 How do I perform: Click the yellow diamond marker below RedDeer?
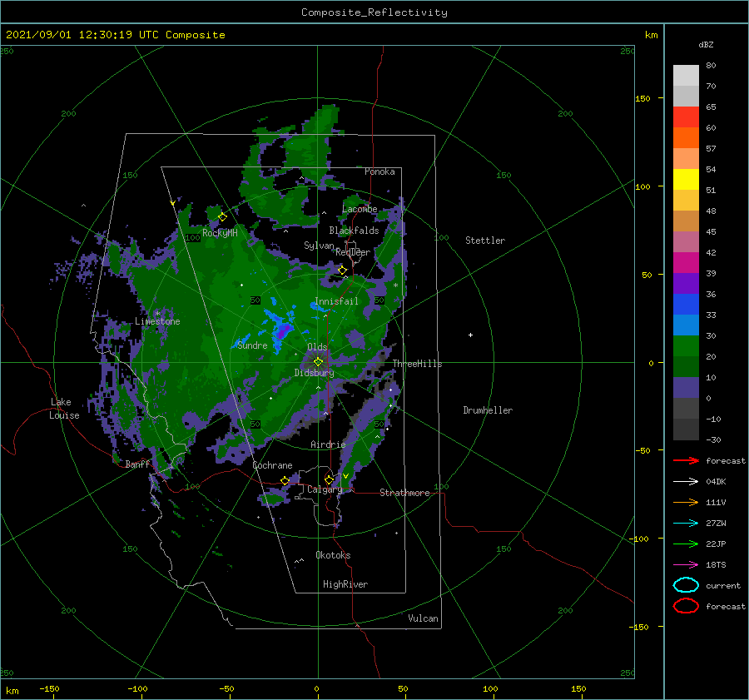tap(342, 271)
